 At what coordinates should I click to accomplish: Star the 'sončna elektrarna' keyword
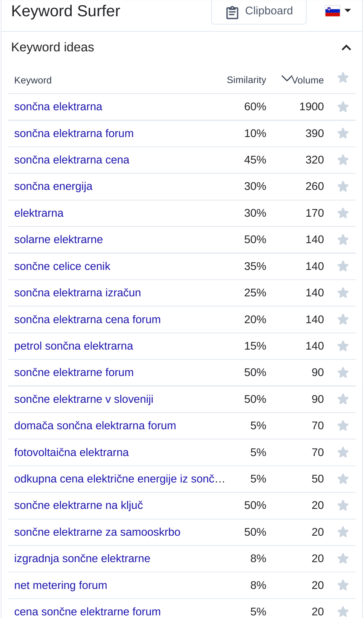click(x=343, y=107)
